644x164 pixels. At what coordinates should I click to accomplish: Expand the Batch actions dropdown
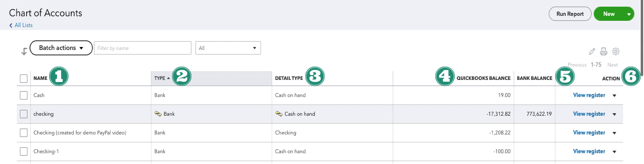(61, 48)
